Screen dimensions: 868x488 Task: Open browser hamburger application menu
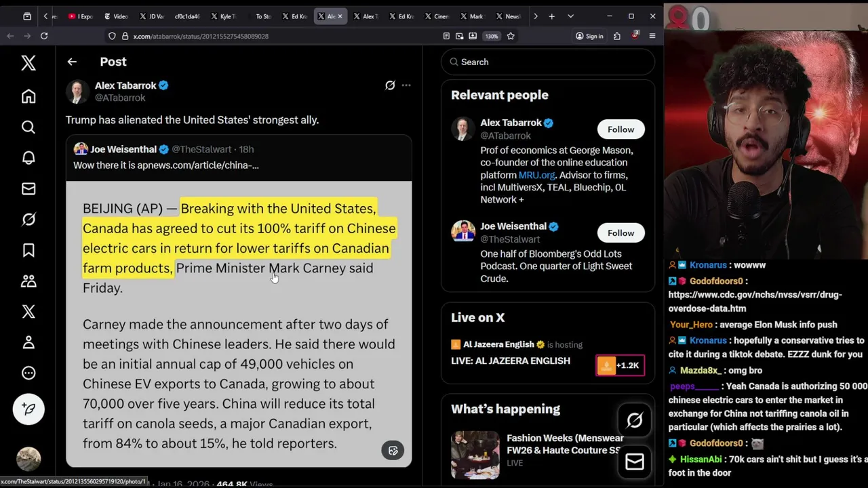[x=652, y=36]
